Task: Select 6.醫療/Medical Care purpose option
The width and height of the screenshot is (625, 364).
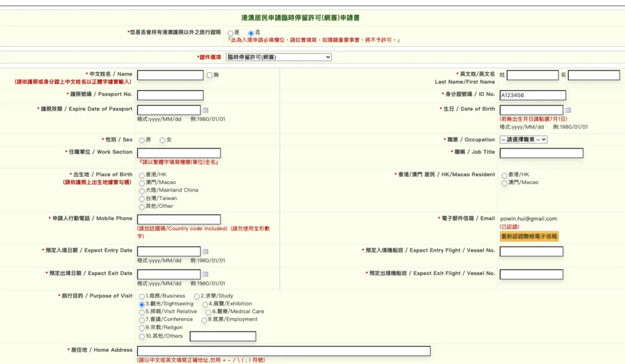Action: click(208, 312)
